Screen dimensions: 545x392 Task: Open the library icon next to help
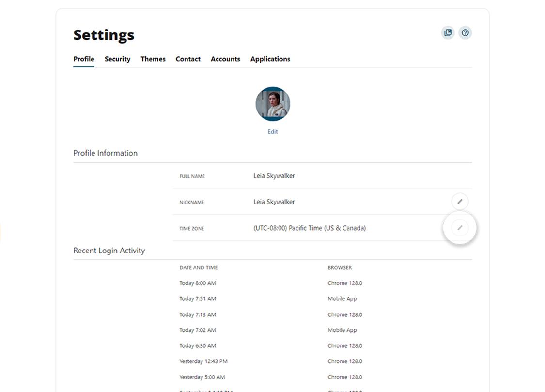pyautogui.click(x=448, y=33)
